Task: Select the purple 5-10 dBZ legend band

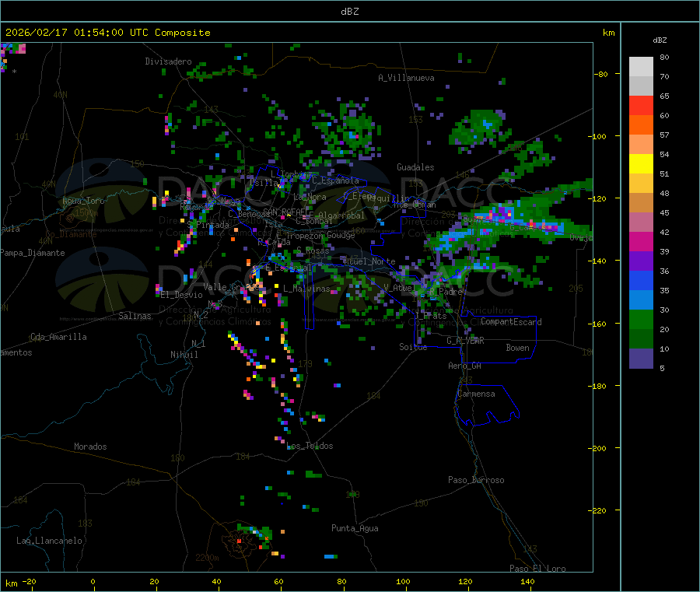Action: 641,359
